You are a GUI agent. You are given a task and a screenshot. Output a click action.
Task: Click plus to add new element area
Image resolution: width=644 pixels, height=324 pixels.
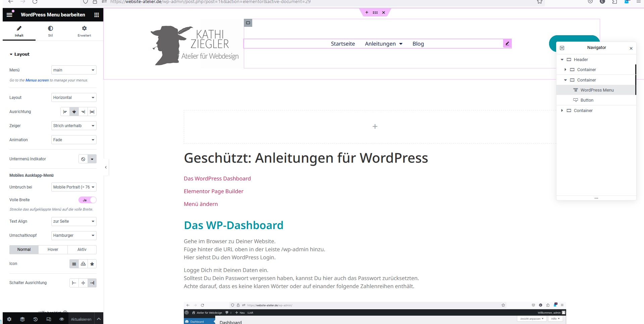coord(375,126)
